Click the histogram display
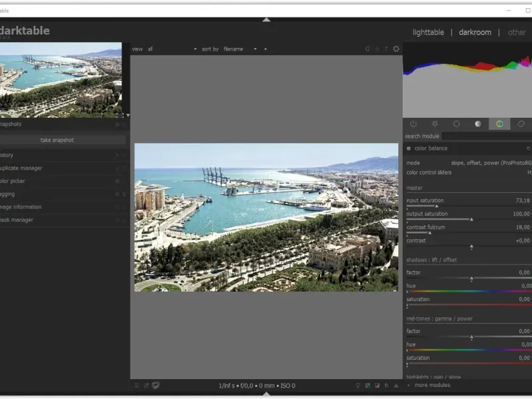Viewport: 532px width, 399px height. (x=467, y=80)
